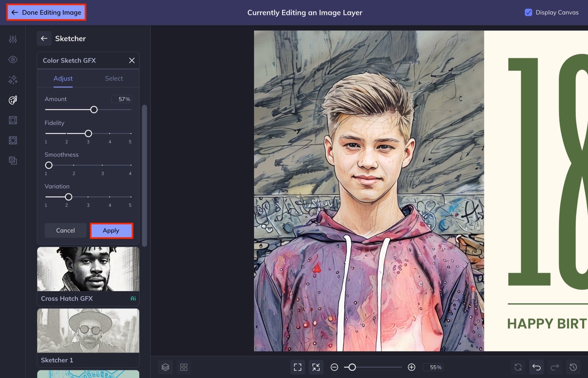Select the frame tool in the sidebar

point(13,120)
